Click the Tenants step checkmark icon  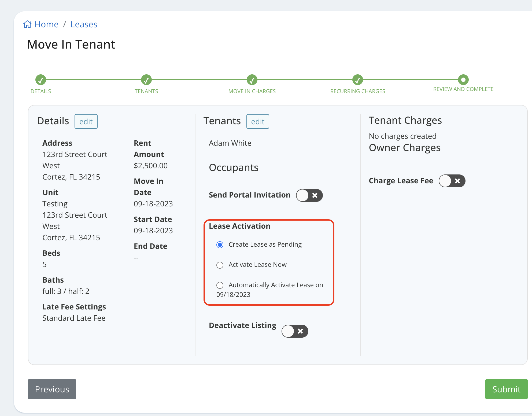tap(146, 80)
